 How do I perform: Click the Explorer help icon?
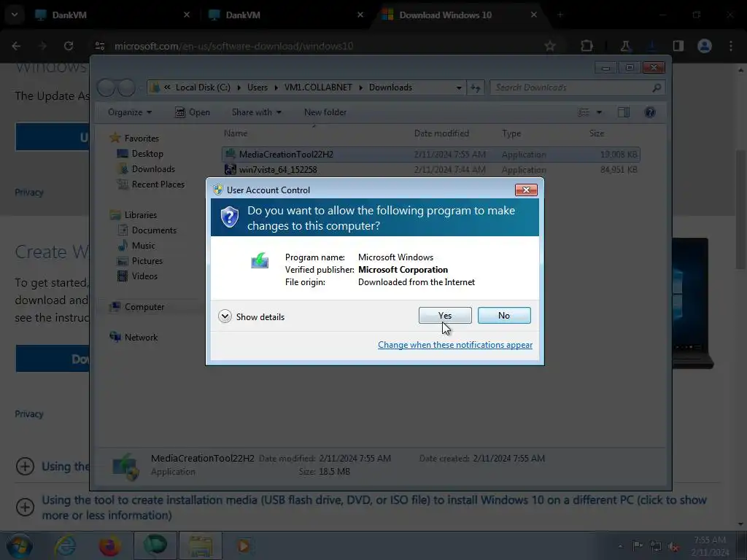tap(650, 112)
